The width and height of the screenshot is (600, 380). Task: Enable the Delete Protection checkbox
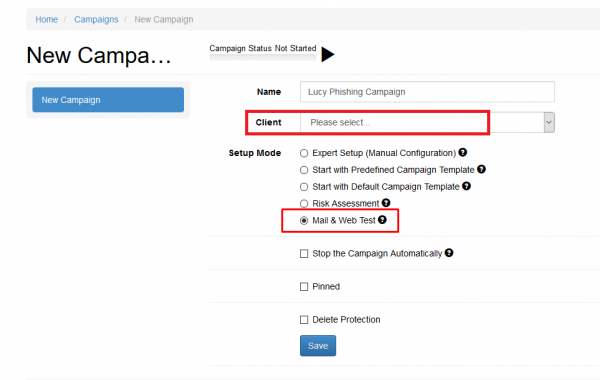click(304, 320)
